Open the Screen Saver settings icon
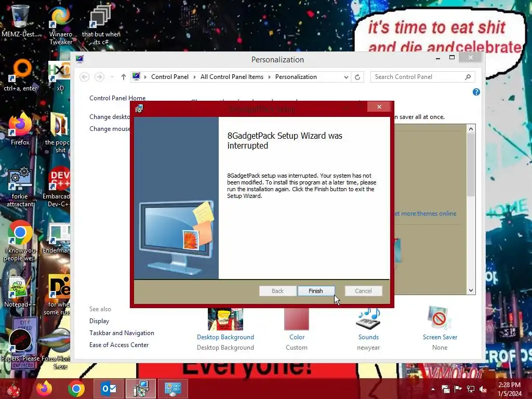The width and height of the screenshot is (532, 399). [440, 318]
